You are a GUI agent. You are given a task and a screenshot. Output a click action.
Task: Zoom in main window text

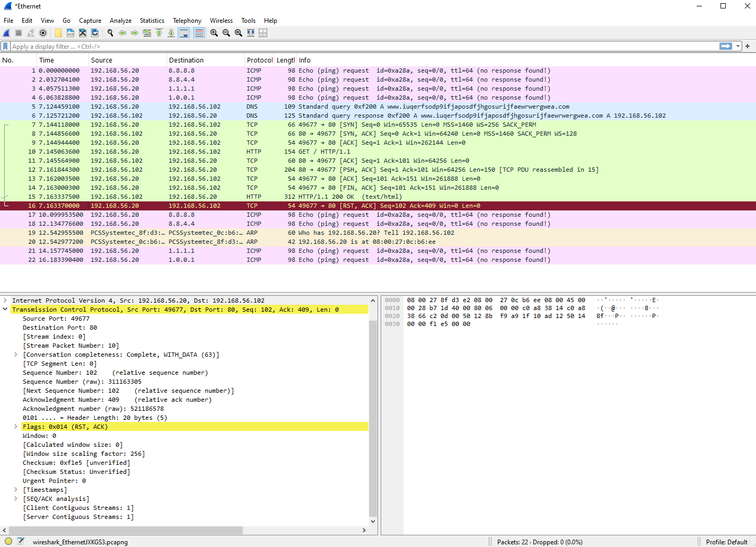(x=214, y=33)
